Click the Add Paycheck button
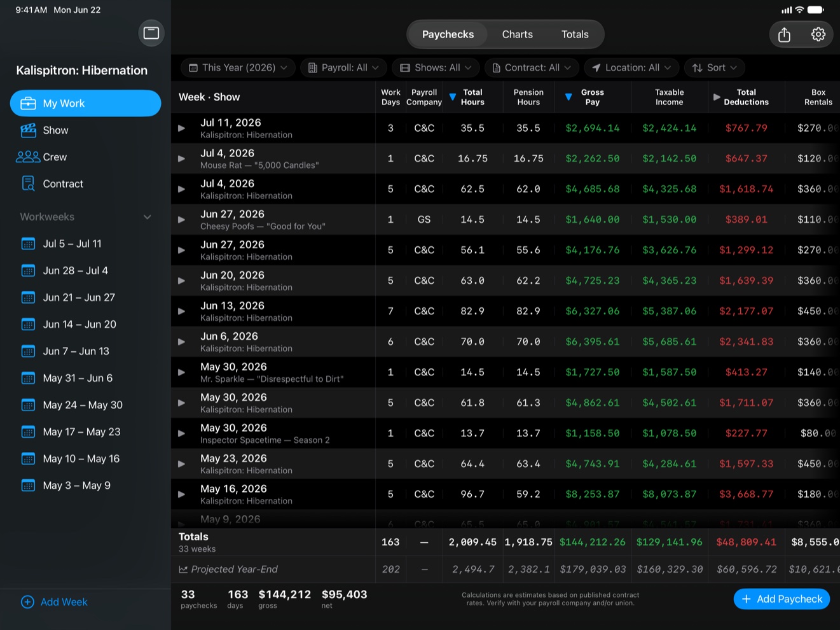The width and height of the screenshot is (840, 630). click(781, 599)
